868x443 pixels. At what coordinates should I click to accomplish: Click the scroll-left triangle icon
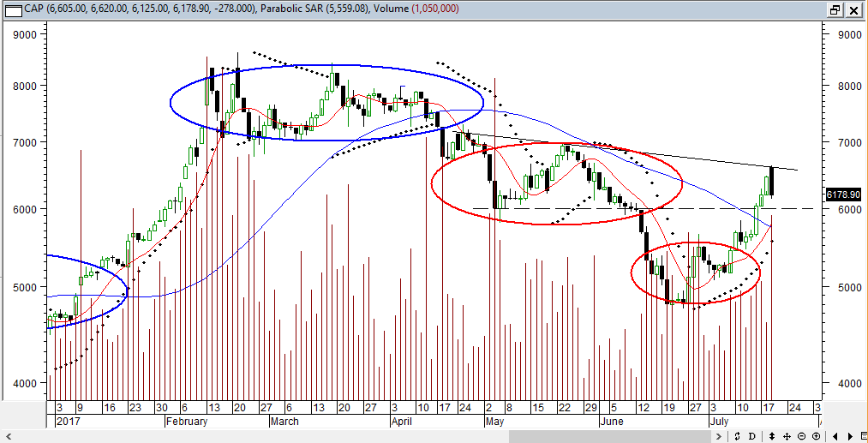[x=835, y=436]
